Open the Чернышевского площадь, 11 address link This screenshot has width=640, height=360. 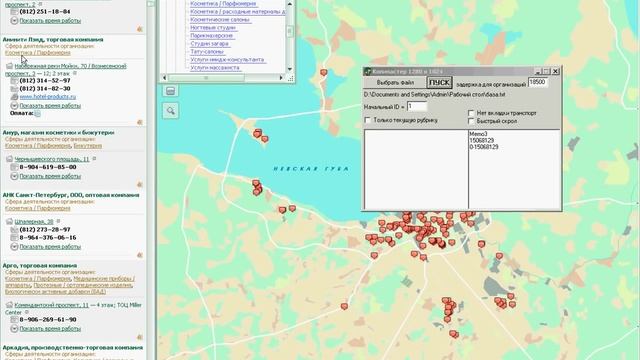tap(52, 159)
